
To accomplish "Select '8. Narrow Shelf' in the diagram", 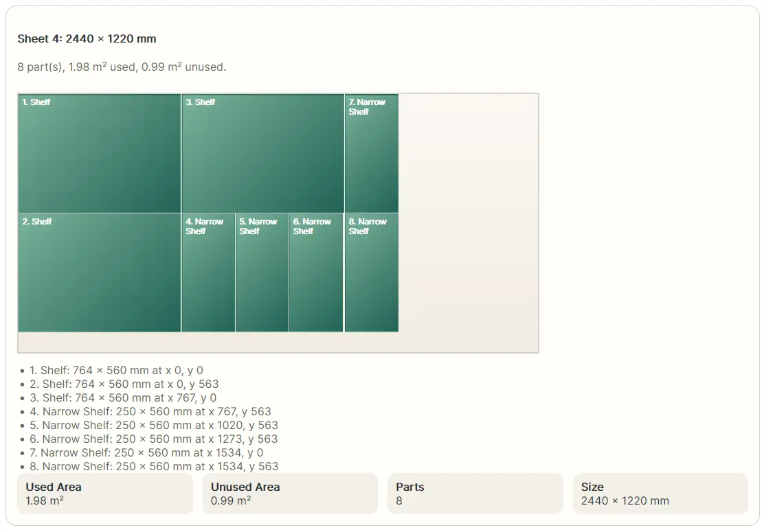I will pos(372,273).
